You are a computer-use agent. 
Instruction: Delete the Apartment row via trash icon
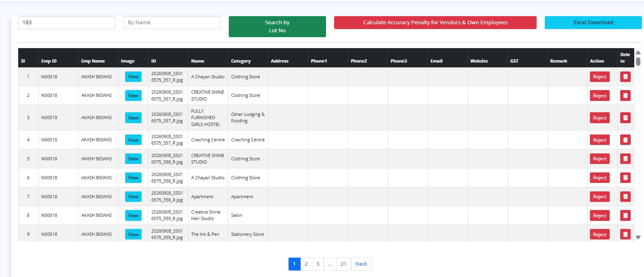click(625, 197)
